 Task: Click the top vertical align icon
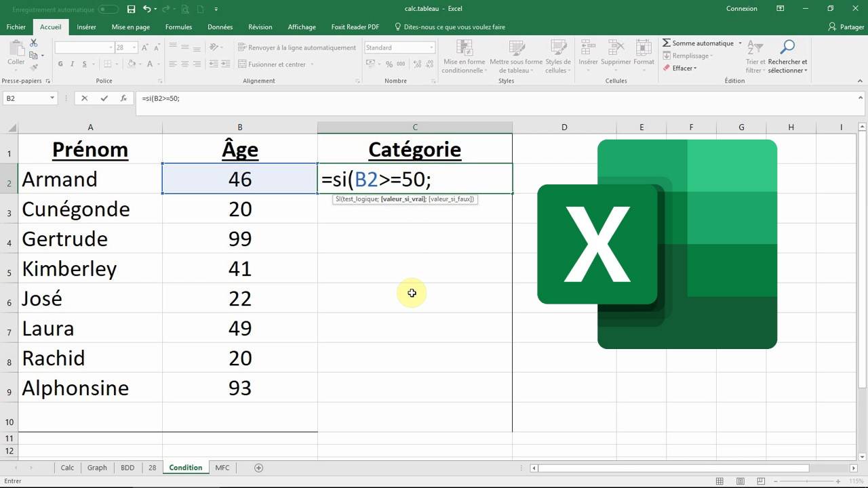pos(172,47)
